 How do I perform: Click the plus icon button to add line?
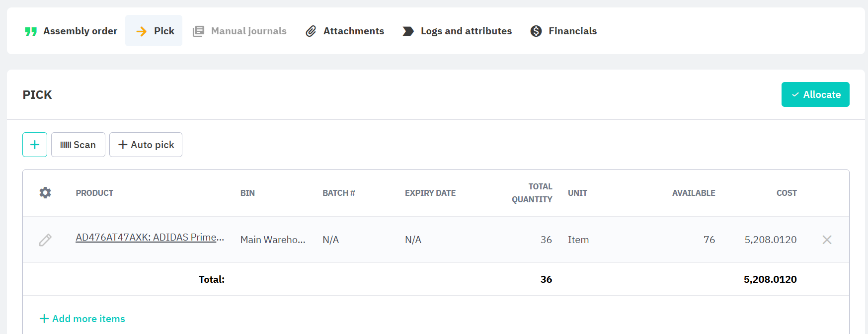35,145
